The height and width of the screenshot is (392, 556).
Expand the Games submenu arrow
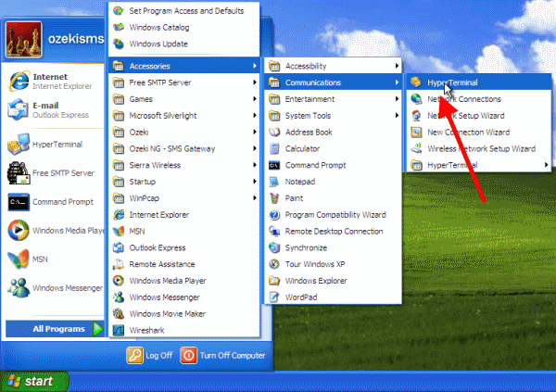tap(255, 99)
